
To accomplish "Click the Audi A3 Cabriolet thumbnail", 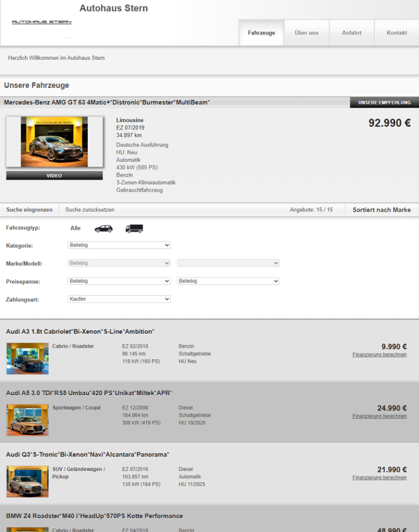I will 27,359.
